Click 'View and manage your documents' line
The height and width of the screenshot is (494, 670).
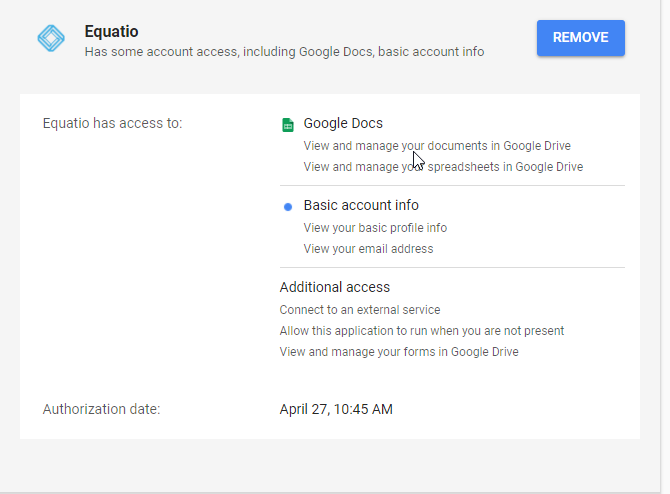pos(437,146)
